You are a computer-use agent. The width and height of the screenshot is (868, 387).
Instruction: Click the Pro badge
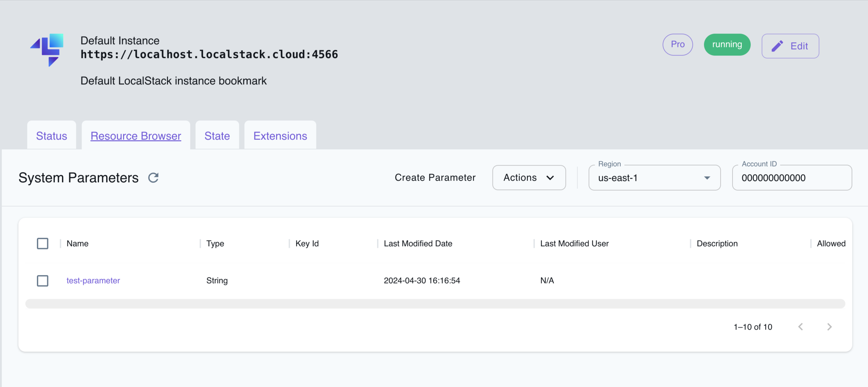(x=678, y=44)
